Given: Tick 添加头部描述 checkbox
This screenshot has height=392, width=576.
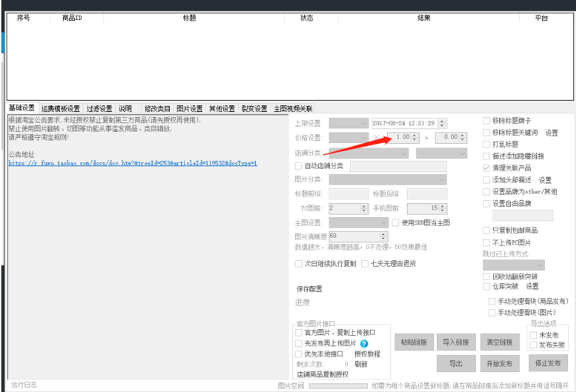Looking at the screenshot, I should click(x=487, y=180).
